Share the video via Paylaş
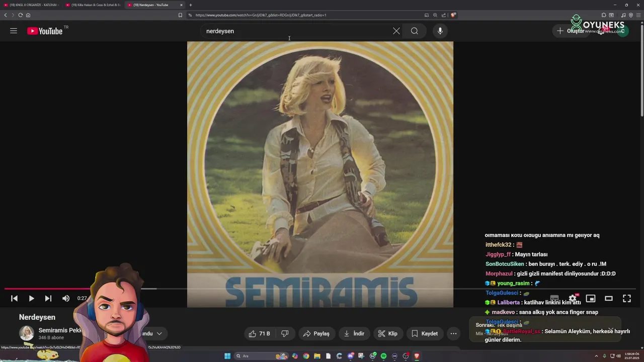Image resolution: width=644 pixels, height=362 pixels. [x=317, y=333]
